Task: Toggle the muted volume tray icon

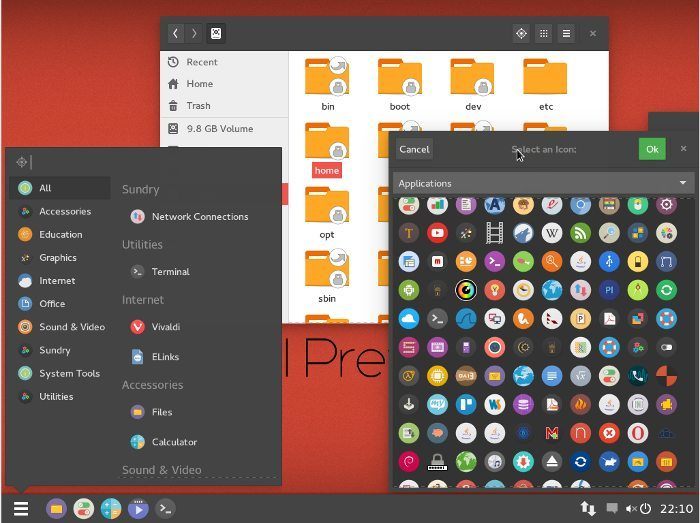Action: click(631, 509)
